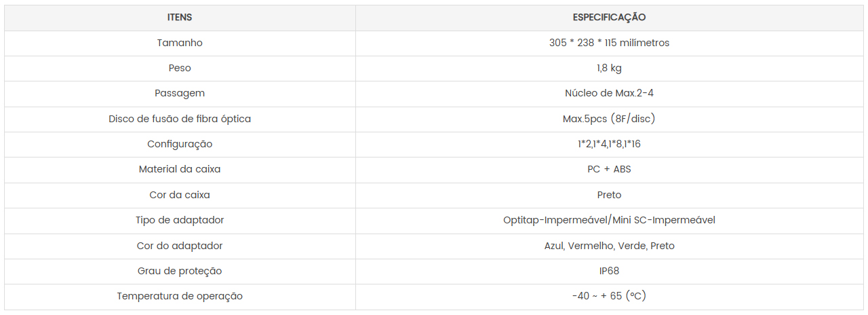
Task: Click the IP68 protection grade value
Action: [609, 271]
